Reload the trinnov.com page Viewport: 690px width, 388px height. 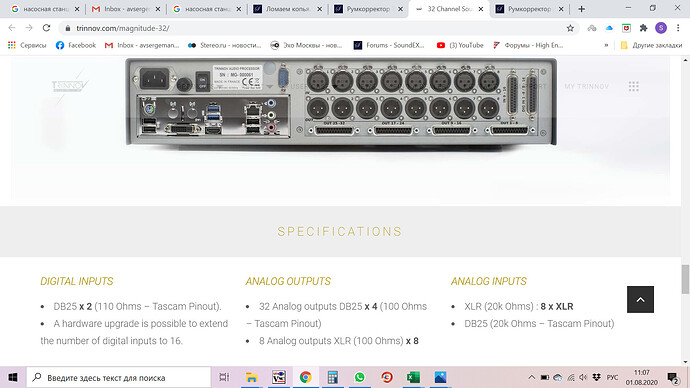(x=46, y=28)
